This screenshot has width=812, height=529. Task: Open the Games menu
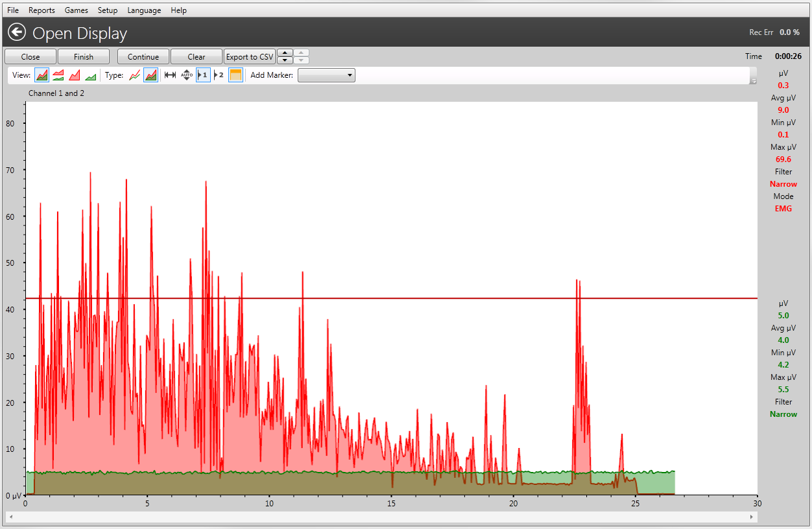pyautogui.click(x=77, y=10)
